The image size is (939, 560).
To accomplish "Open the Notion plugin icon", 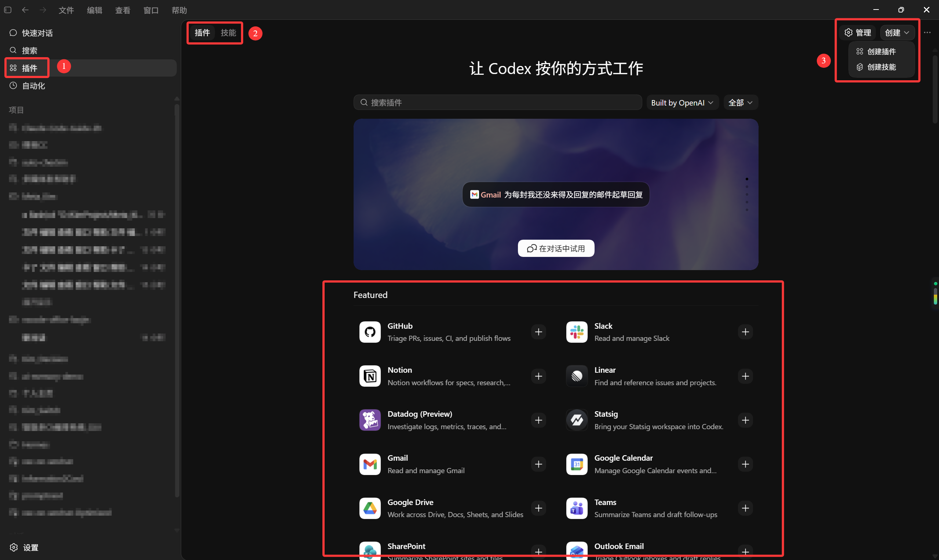I will point(370,376).
